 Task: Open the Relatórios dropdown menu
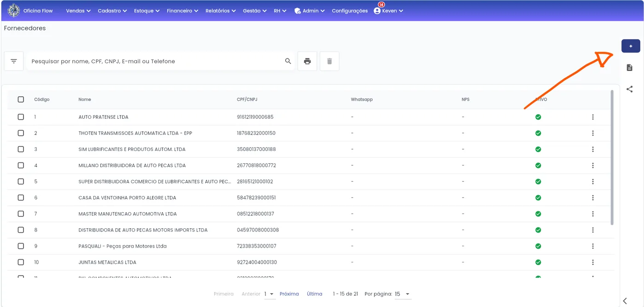[221, 11]
